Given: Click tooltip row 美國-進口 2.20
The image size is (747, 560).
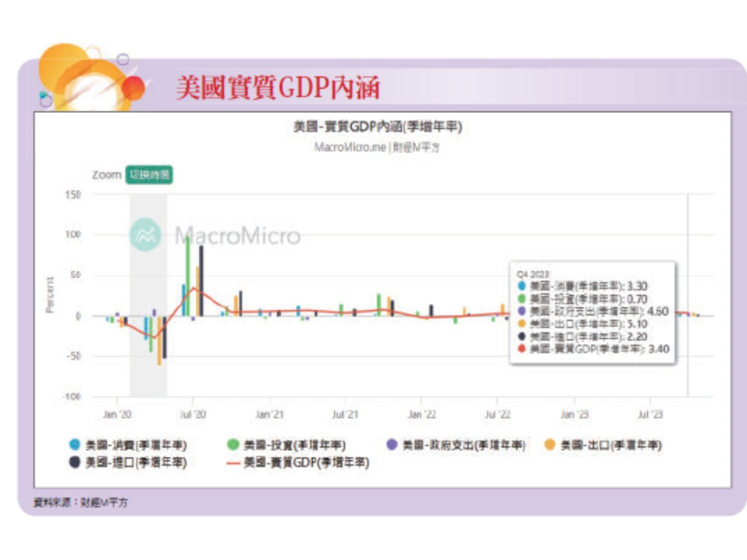Looking at the screenshot, I should pyautogui.click(x=582, y=337).
